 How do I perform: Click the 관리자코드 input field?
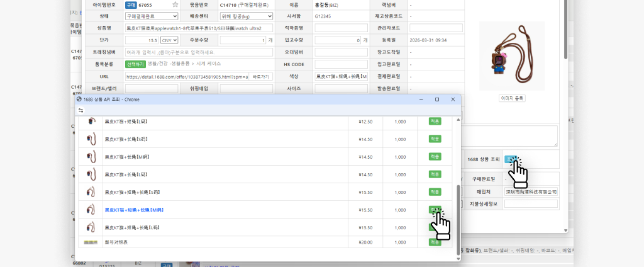(x=436, y=28)
